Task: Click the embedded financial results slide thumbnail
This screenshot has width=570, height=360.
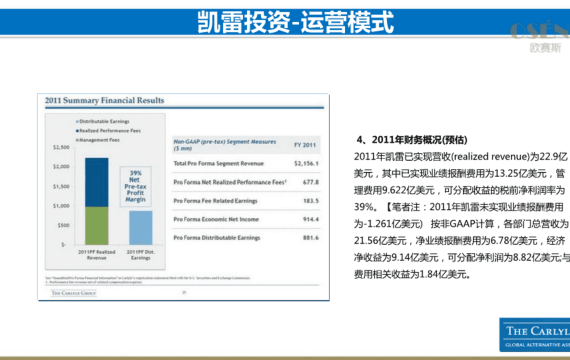Action: (184, 197)
